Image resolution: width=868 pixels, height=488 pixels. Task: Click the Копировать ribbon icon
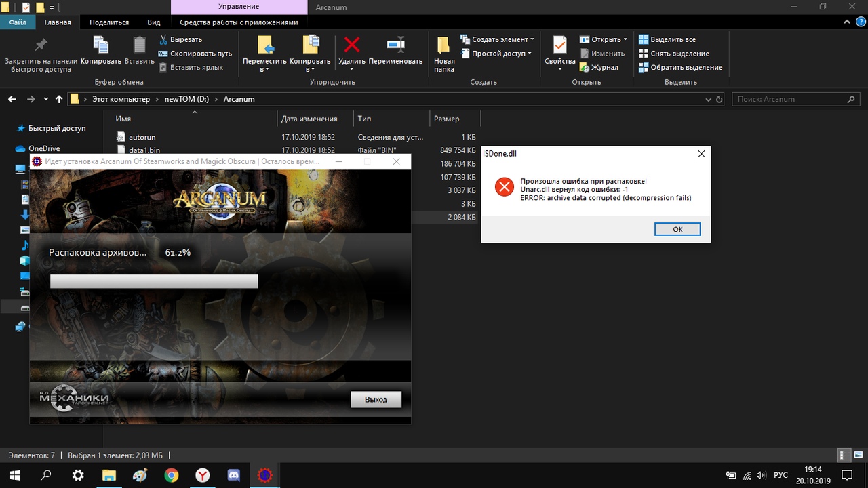pyautogui.click(x=100, y=45)
